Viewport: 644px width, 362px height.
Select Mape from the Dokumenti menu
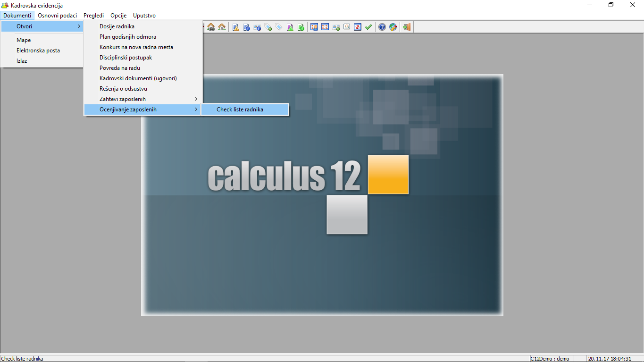pos(42,40)
